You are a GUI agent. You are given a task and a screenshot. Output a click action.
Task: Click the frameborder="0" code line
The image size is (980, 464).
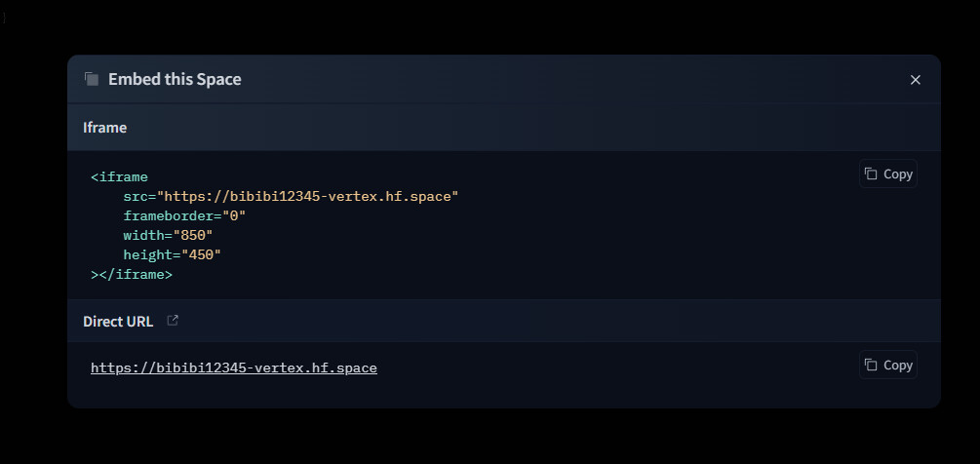pyautogui.click(x=184, y=215)
